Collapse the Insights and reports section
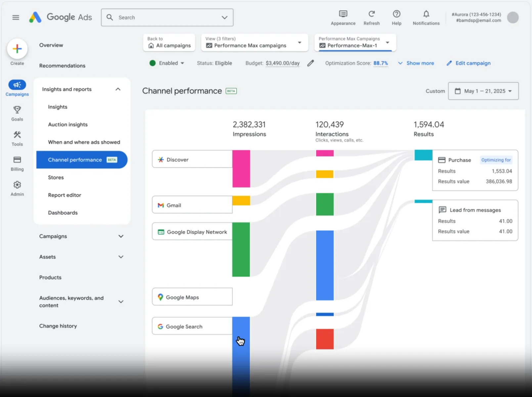This screenshot has width=532, height=397. point(118,89)
